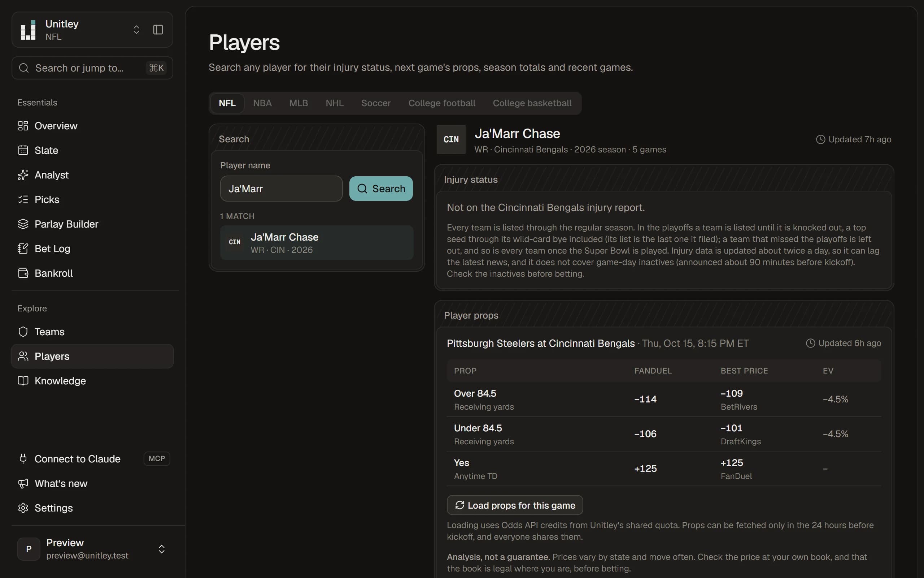Image resolution: width=924 pixels, height=578 pixels.
Task: Go to Picks in the sidebar
Action: pos(92,199)
